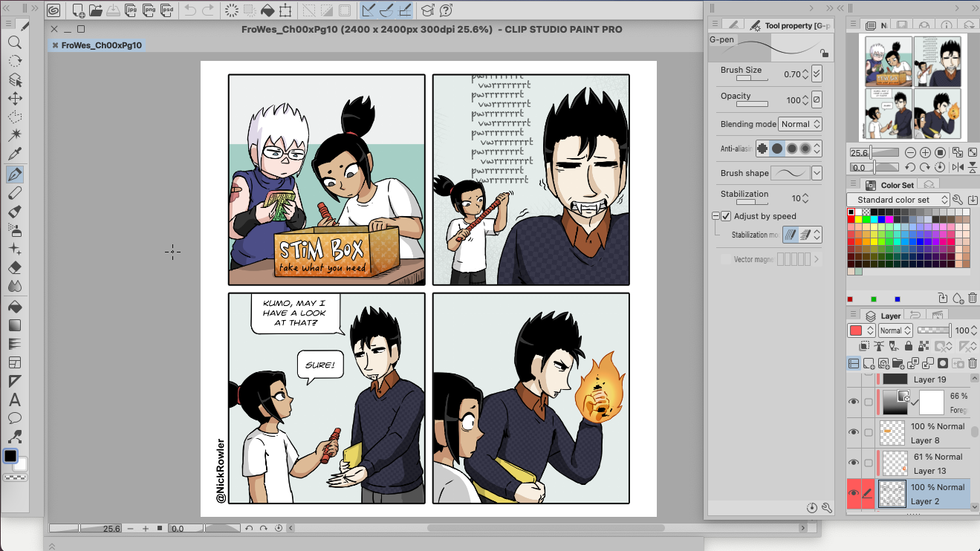This screenshot has height=551, width=980.
Task: Select the Fill bucket tool
Action: point(15,307)
